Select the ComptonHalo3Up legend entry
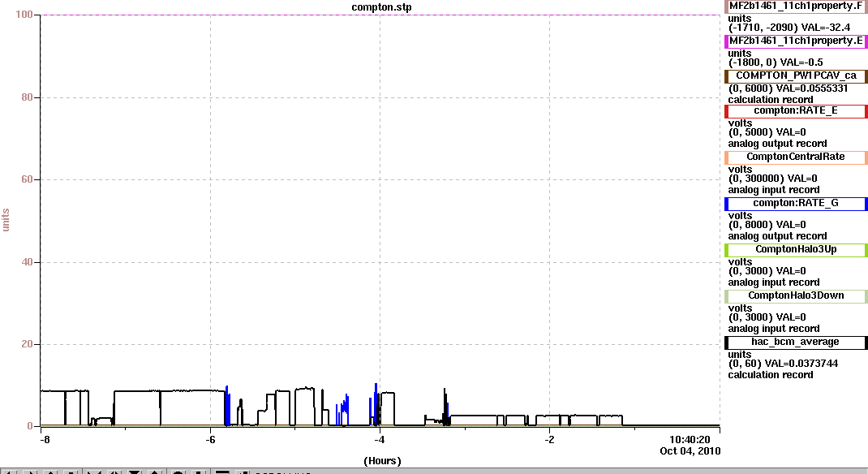The height and width of the screenshot is (474, 868). [796, 250]
